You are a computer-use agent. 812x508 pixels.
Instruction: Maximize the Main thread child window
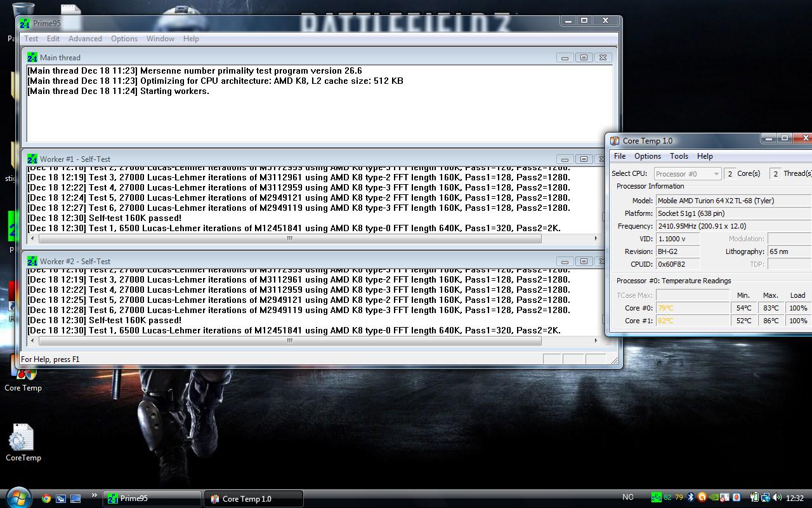click(584, 57)
